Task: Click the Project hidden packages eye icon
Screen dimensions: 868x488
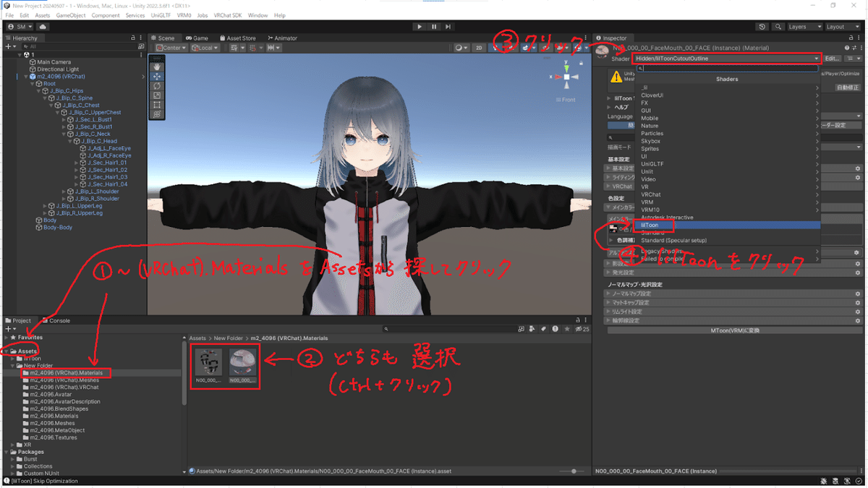Action: 584,329
